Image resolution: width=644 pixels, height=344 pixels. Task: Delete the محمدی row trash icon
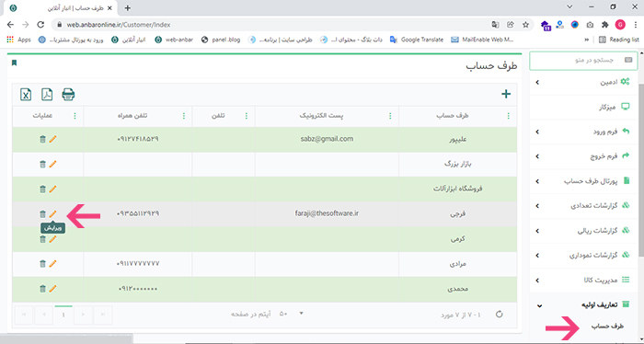click(x=42, y=289)
